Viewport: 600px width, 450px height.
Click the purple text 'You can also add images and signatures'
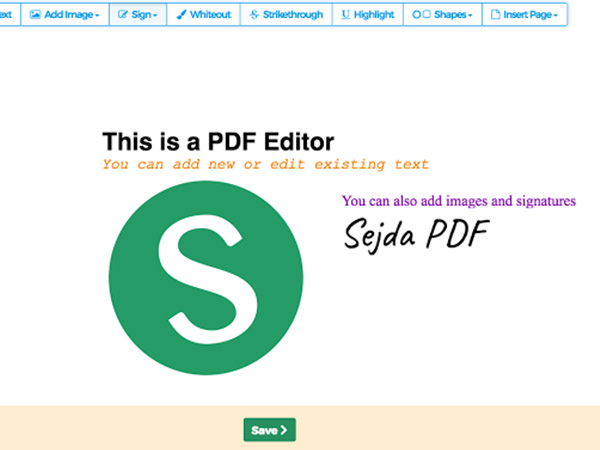[459, 201]
